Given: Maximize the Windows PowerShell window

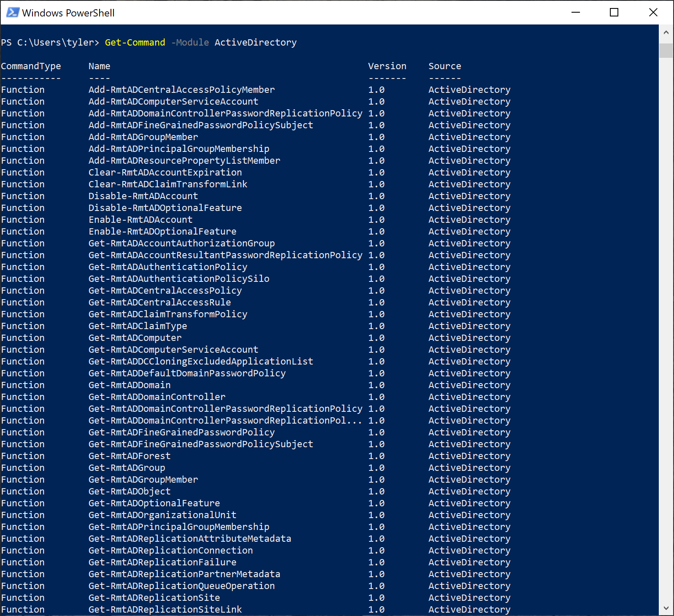Looking at the screenshot, I should [614, 12].
